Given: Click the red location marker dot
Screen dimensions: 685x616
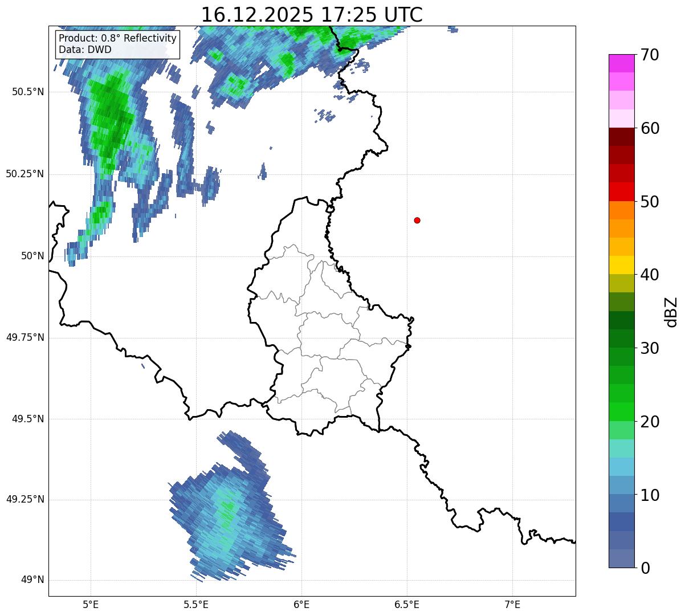Looking at the screenshot, I should click(x=417, y=220).
